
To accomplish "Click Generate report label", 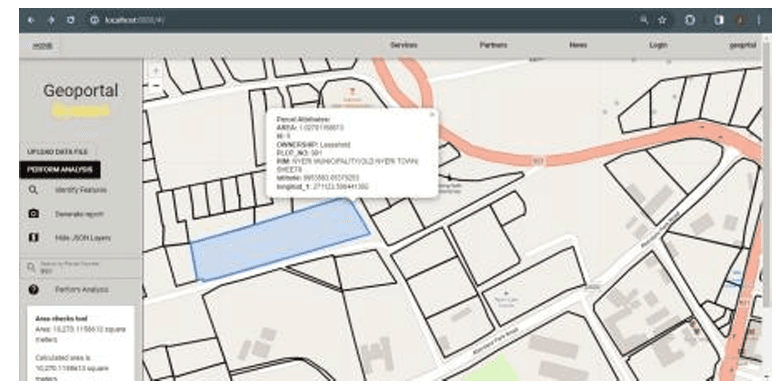I will (79, 214).
